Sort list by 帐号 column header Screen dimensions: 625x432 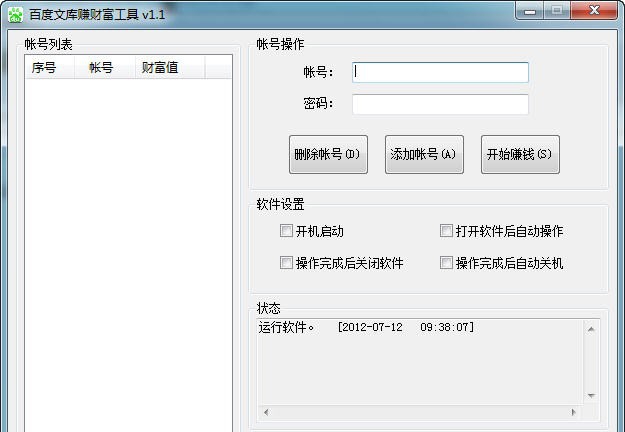[105, 67]
